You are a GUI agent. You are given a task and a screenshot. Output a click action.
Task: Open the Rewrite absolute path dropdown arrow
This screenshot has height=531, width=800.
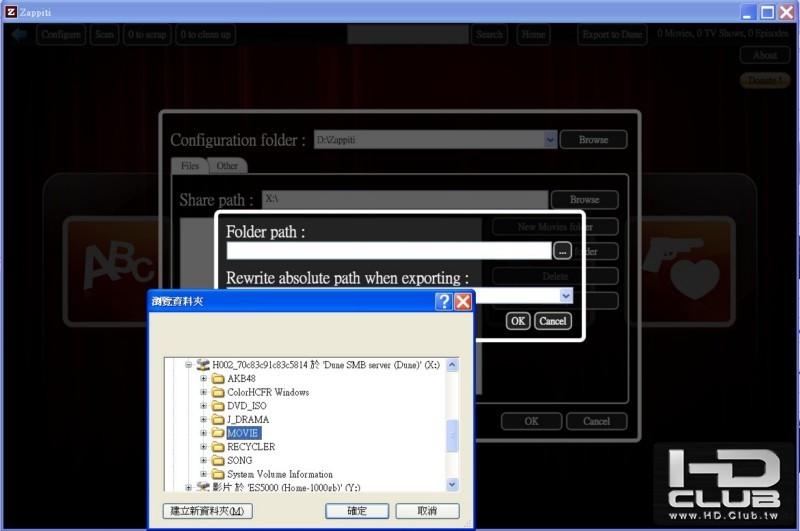coord(566,296)
